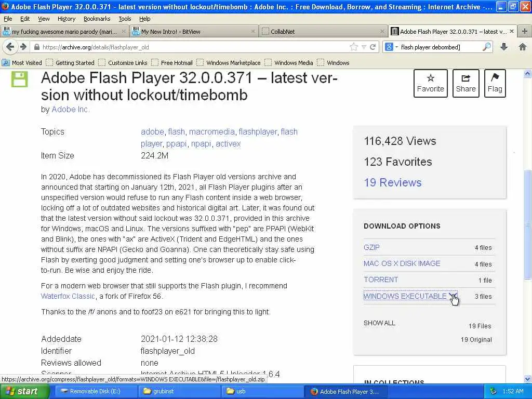
Task: Open the activex topic link
Action: 228,144
